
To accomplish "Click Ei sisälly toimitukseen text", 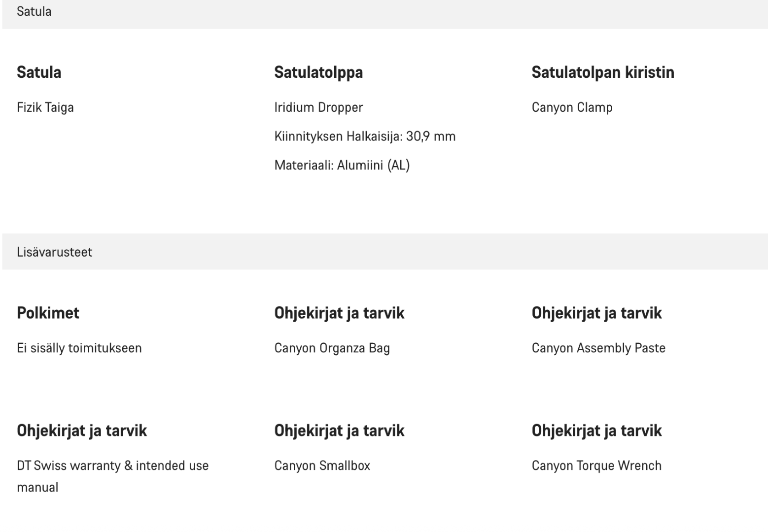I will click(79, 348).
